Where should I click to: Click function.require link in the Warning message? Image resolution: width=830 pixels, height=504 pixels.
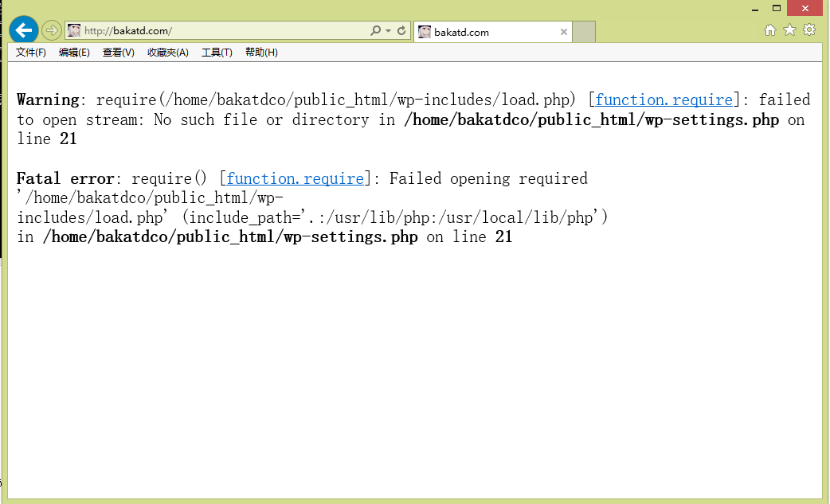point(664,100)
